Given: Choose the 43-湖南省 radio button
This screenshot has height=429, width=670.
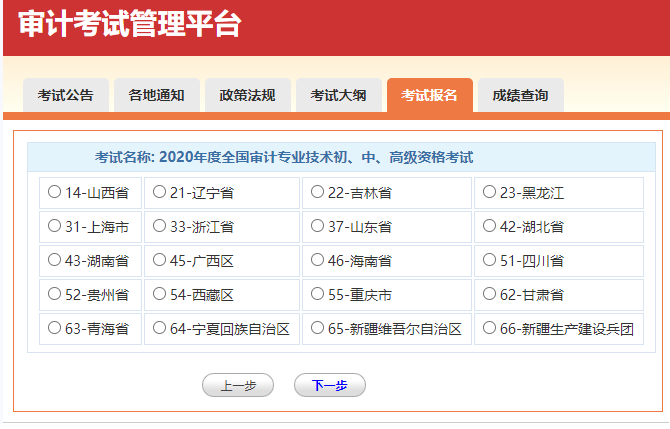Looking at the screenshot, I should [54, 259].
